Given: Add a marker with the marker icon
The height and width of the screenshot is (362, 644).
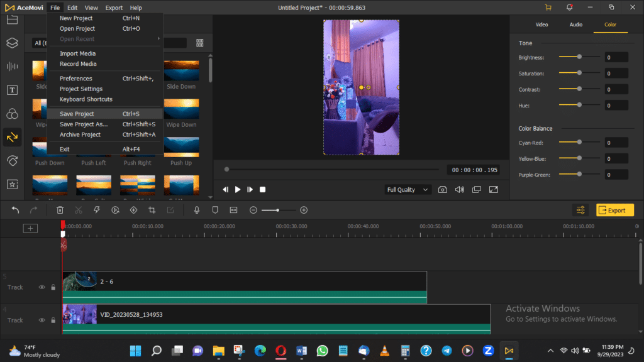Looking at the screenshot, I should point(214,210).
